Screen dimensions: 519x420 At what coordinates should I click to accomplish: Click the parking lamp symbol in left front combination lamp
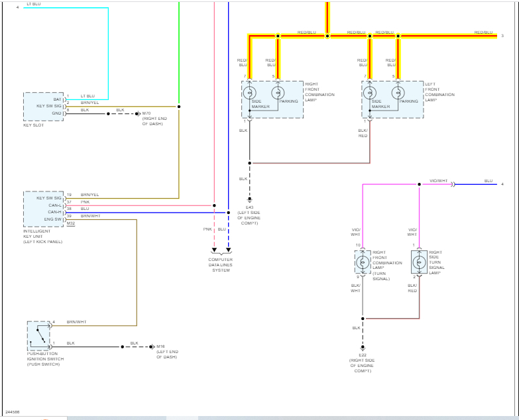point(398,93)
